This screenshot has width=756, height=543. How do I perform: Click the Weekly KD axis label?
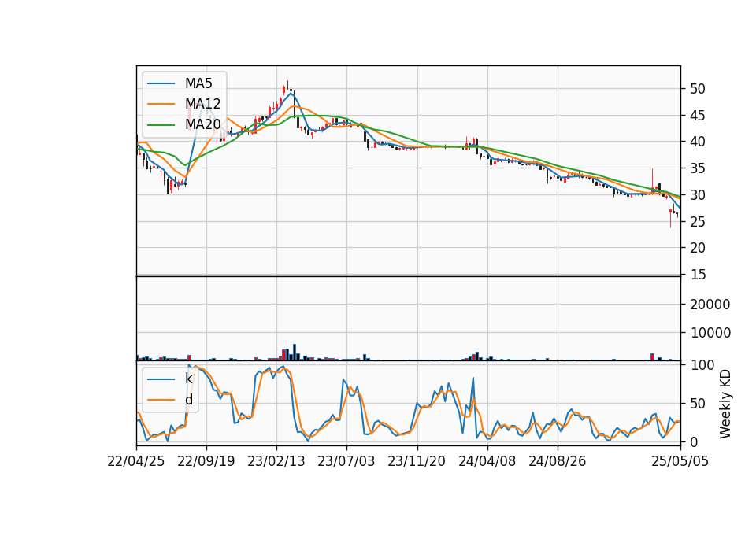point(724,404)
